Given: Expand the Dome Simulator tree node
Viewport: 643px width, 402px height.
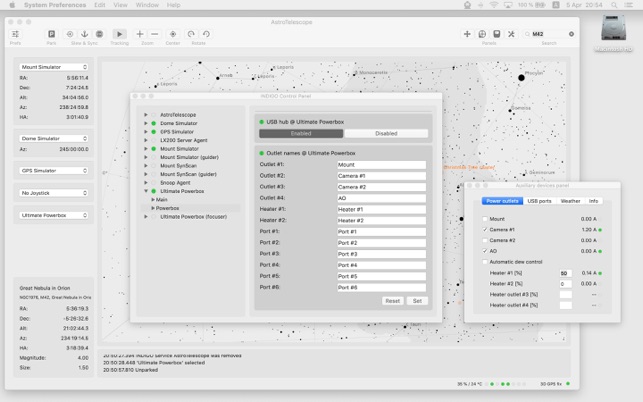Looking at the screenshot, I should pyautogui.click(x=146, y=123).
